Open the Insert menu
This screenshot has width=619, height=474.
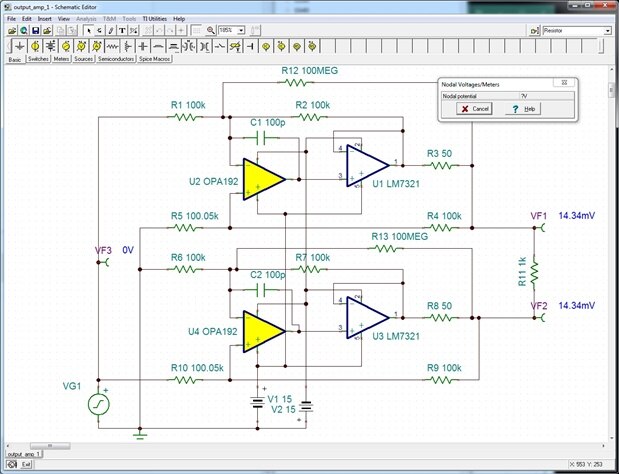click(x=45, y=18)
